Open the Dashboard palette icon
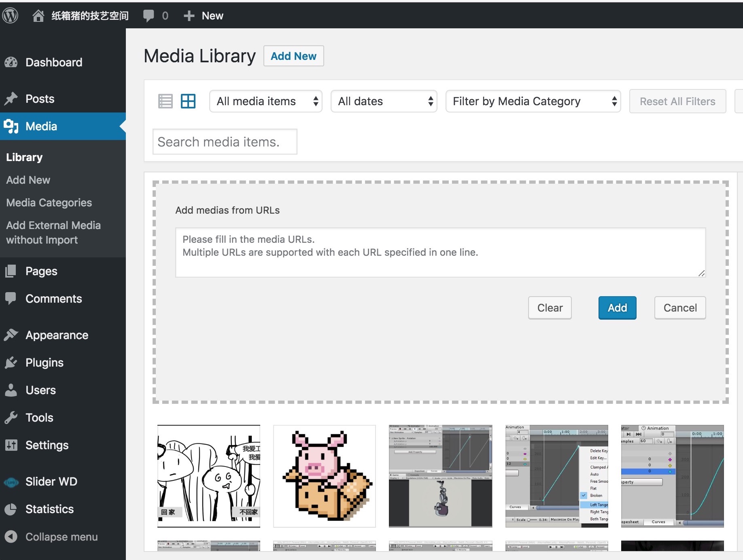743x560 pixels. point(11,62)
